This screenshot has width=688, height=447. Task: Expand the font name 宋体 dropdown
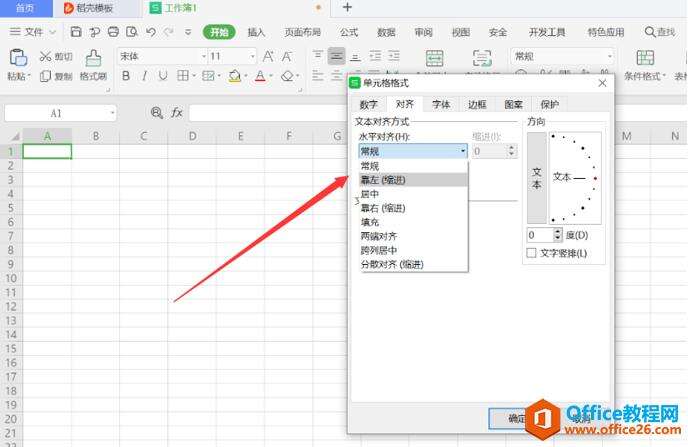coord(204,56)
